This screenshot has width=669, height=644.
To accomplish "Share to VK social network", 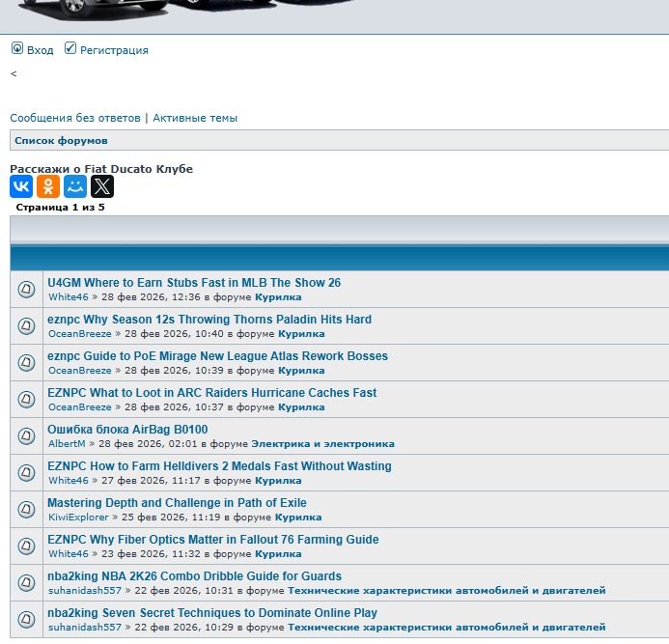I will pos(21,186).
